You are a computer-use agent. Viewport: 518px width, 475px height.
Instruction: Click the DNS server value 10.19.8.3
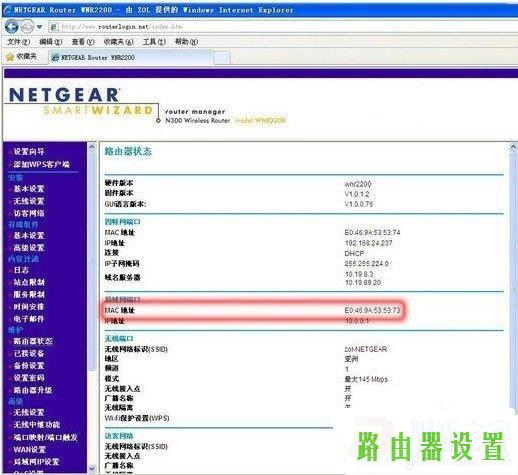pyautogui.click(x=359, y=274)
